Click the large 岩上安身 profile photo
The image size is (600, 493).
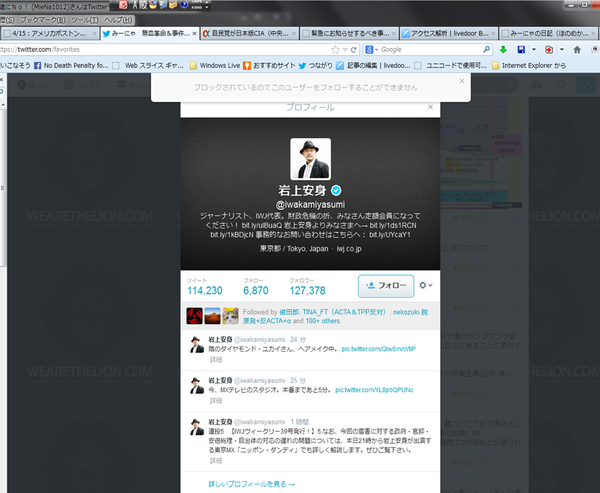click(x=310, y=159)
